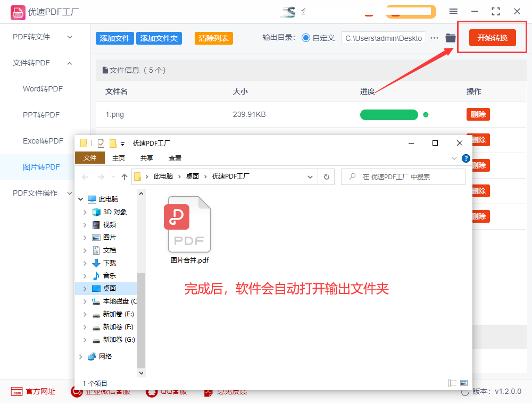The width and height of the screenshot is (532, 404).
Task: Click new folder icon in Explorer quick access toolbar
Action: pos(113,144)
